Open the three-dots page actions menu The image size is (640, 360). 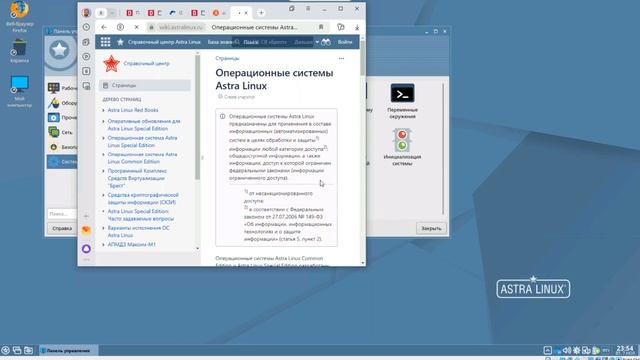pyautogui.click(x=342, y=59)
